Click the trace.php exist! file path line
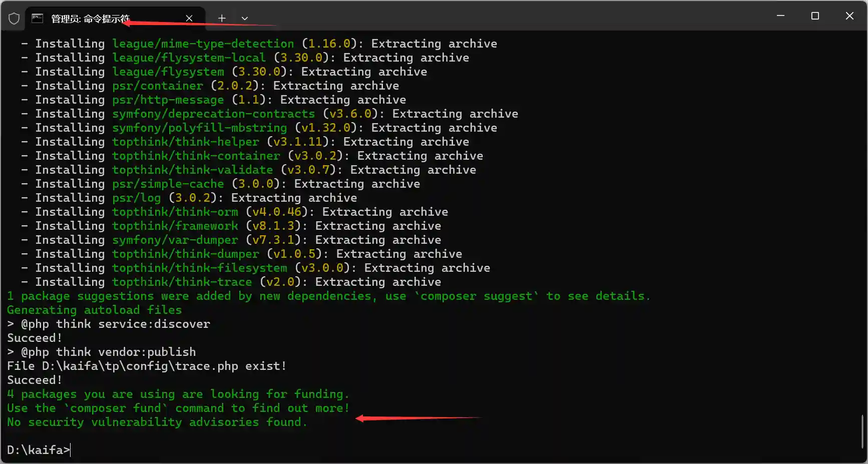The height and width of the screenshot is (464, 868). click(146, 366)
